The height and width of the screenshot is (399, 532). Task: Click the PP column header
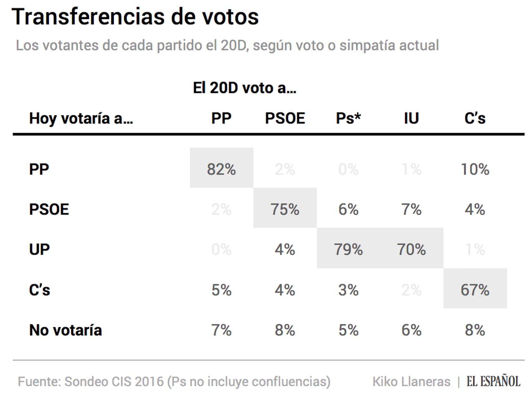tap(221, 118)
